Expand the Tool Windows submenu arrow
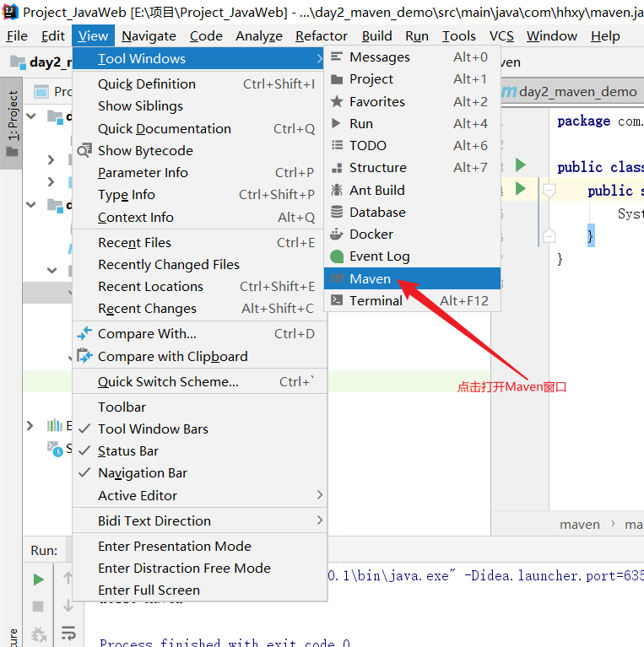The image size is (644, 647). [x=320, y=59]
